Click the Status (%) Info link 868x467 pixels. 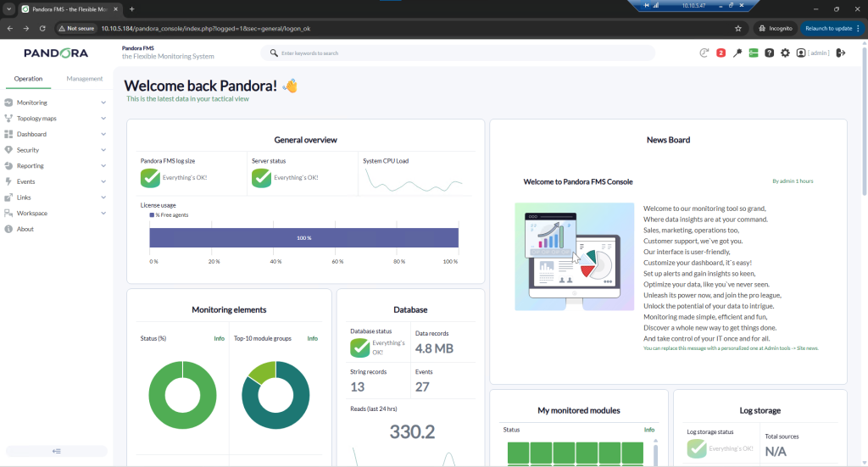(220, 338)
